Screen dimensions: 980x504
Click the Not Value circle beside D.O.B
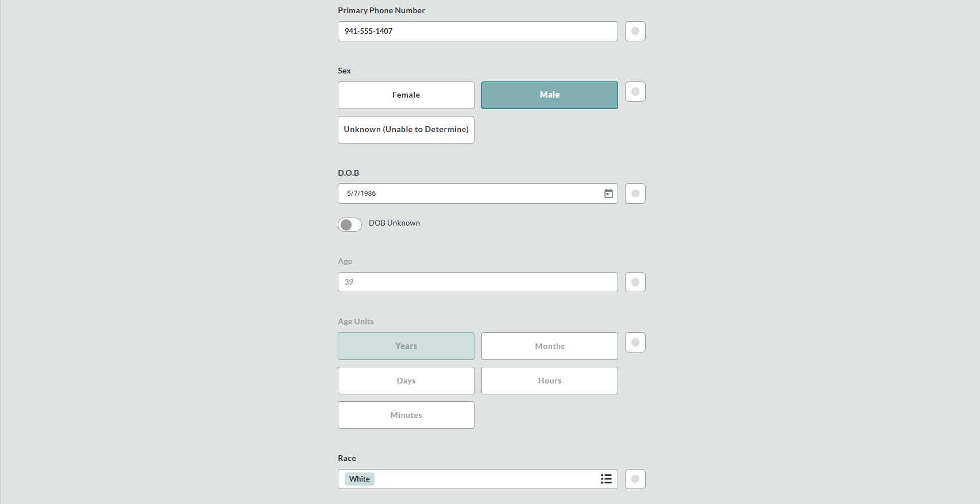point(635,193)
